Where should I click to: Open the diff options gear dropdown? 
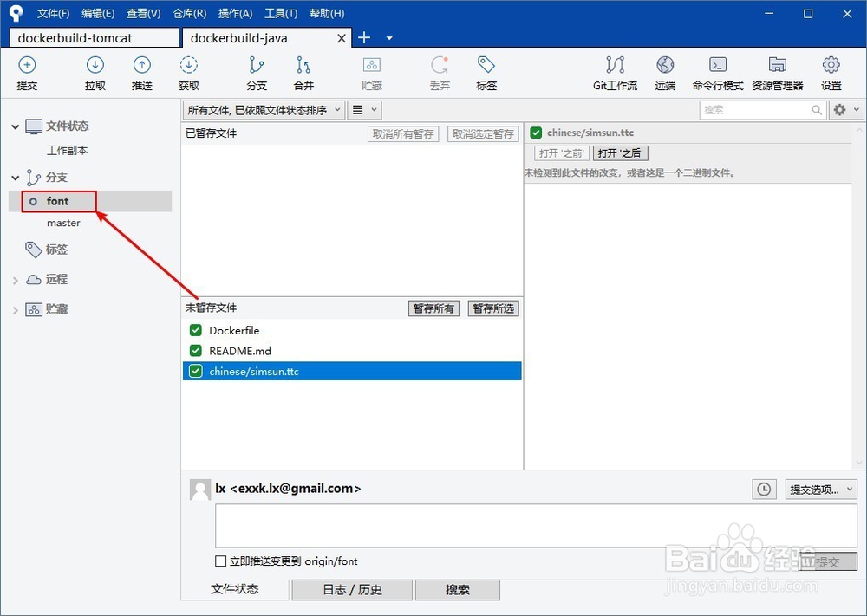point(846,110)
